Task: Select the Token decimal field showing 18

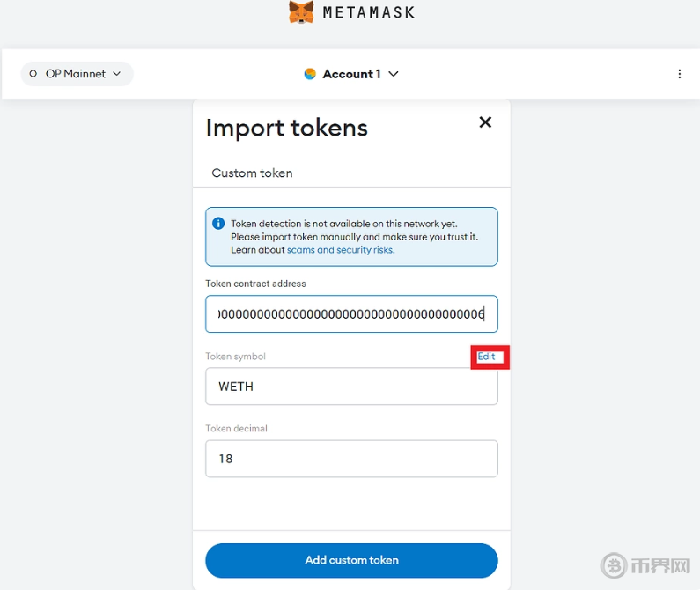Action: click(x=351, y=459)
